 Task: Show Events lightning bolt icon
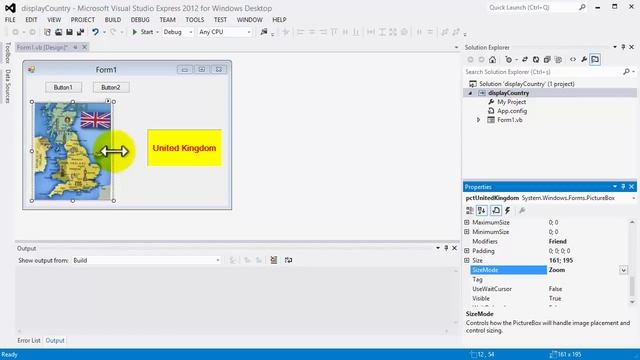pos(508,211)
